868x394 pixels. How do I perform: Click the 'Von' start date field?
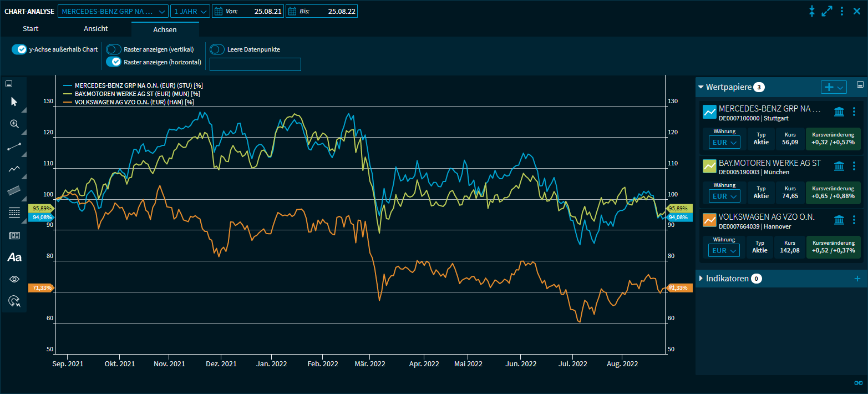tap(247, 11)
